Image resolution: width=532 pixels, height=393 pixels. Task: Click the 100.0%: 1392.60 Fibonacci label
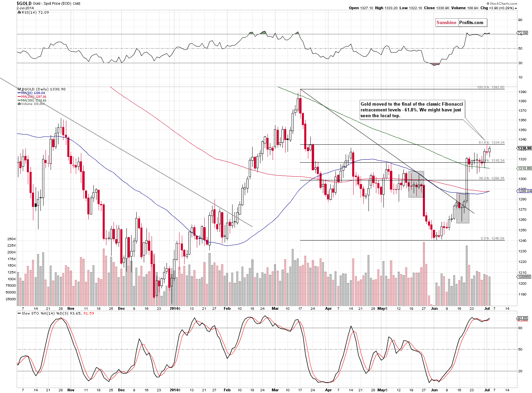tap(491, 87)
